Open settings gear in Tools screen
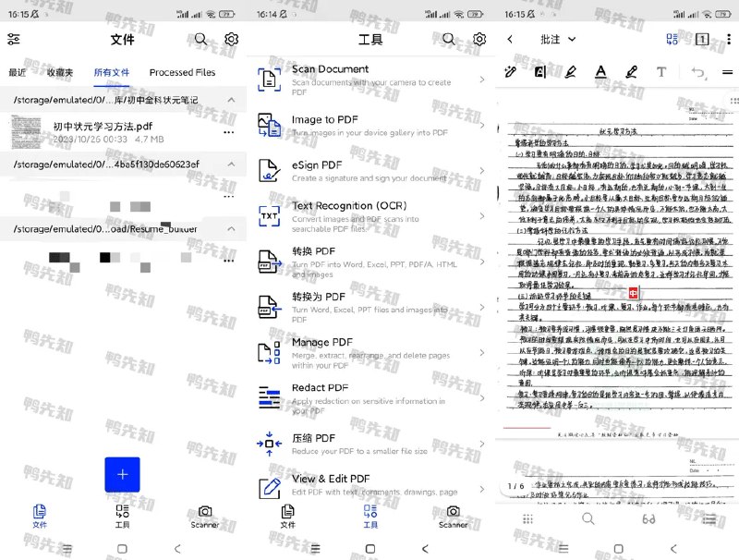The width and height of the screenshot is (739, 560). (x=479, y=39)
